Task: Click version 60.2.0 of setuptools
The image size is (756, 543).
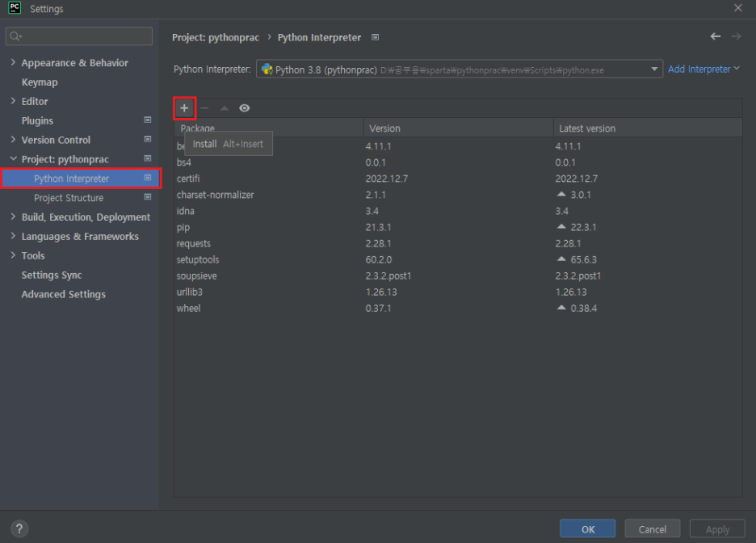Action: pyautogui.click(x=379, y=259)
